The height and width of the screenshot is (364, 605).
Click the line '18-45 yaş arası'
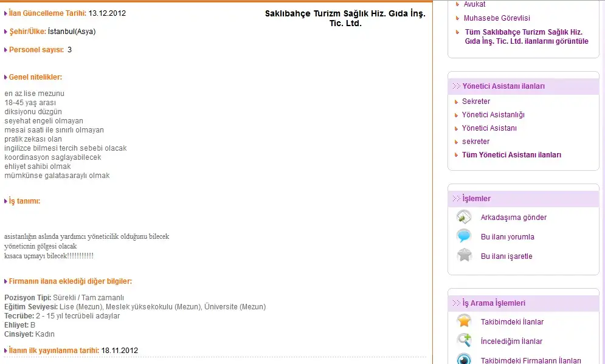click(x=30, y=103)
